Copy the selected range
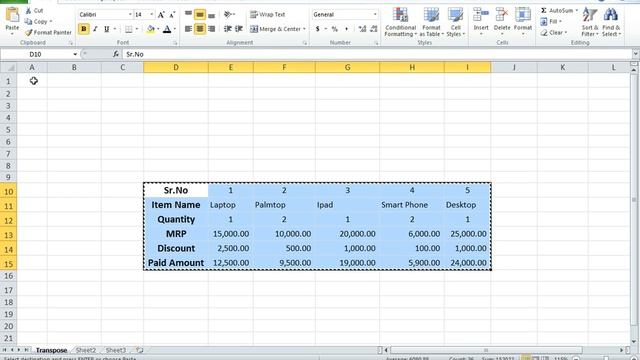640x360 pixels. [x=38, y=21]
